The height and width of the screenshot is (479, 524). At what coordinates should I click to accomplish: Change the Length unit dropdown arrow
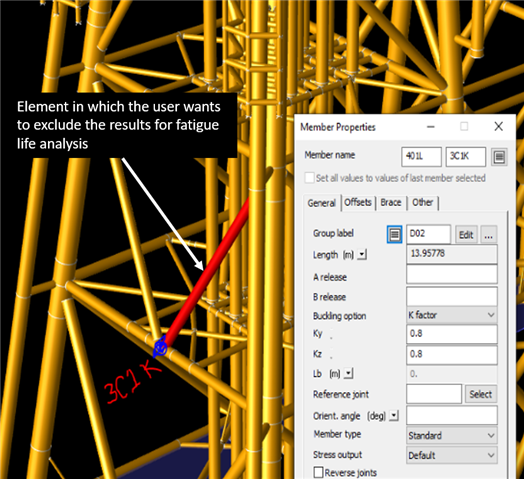pos(362,255)
